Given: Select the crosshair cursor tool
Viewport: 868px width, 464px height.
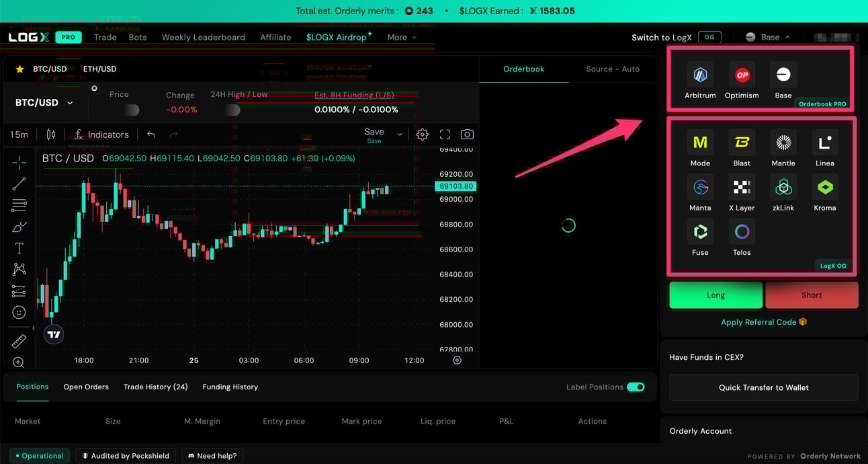Looking at the screenshot, I should (x=19, y=162).
